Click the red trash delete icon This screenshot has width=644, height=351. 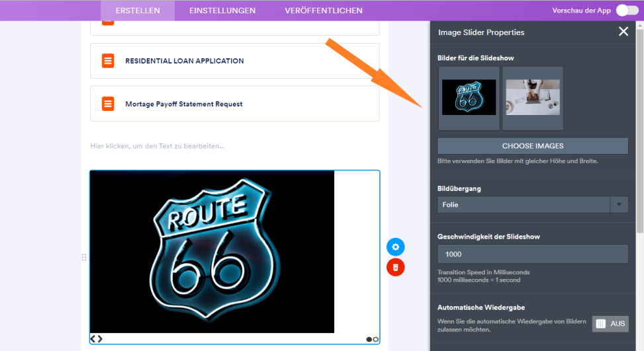coord(396,267)
